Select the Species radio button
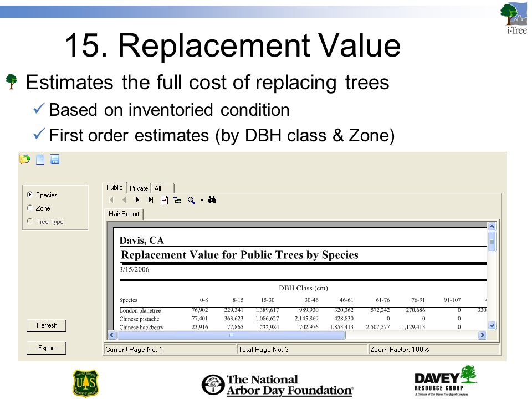 pyautogui.click(x=30, y=195)
